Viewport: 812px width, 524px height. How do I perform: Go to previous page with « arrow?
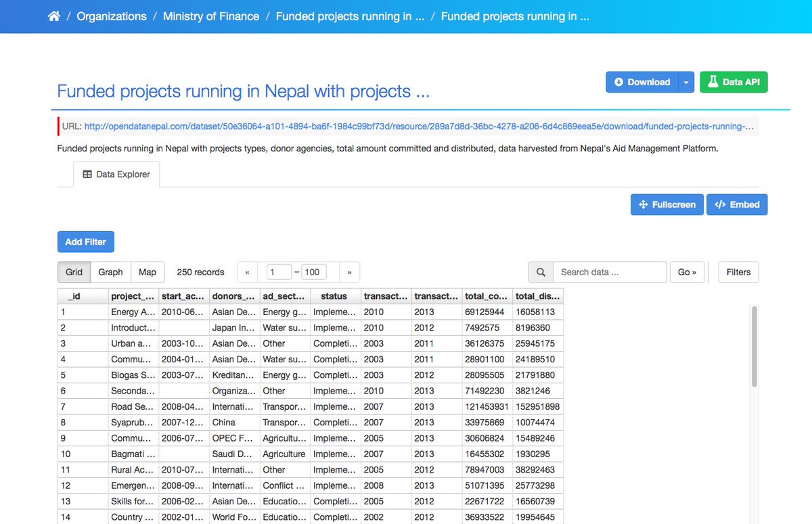click(247, 272)
